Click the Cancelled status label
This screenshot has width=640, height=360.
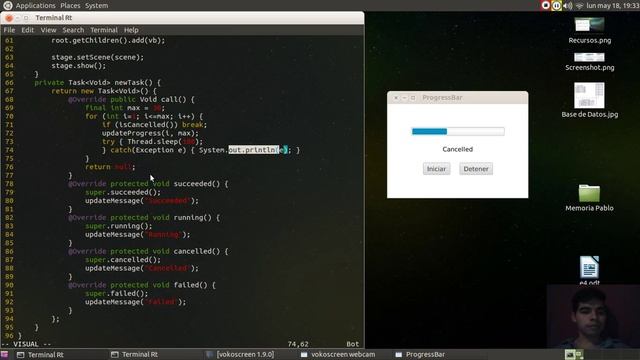pos(458,149)
